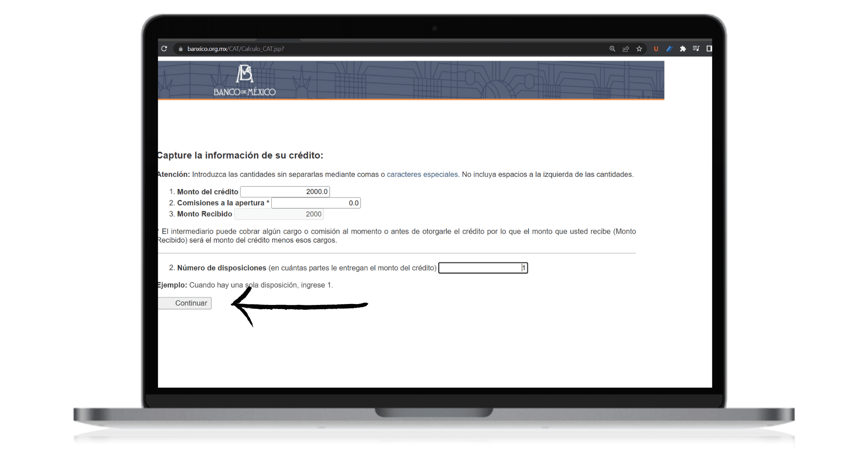Click the Monto del crédito field

point(285,192)
